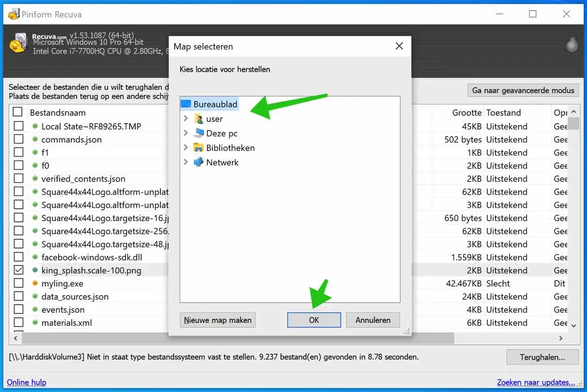Sort by Grootte column header
Image resolution: width=587 pixels, height=392 pixels.
pos(467,112)
